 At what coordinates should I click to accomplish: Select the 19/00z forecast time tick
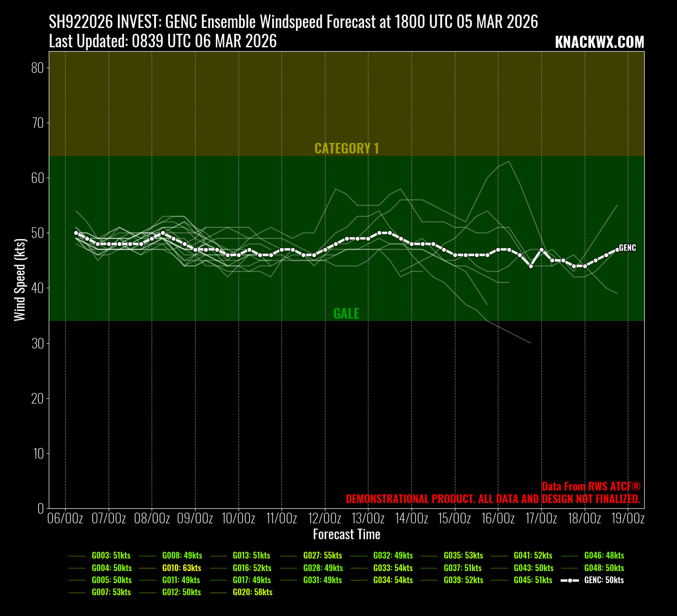point(628,518)
